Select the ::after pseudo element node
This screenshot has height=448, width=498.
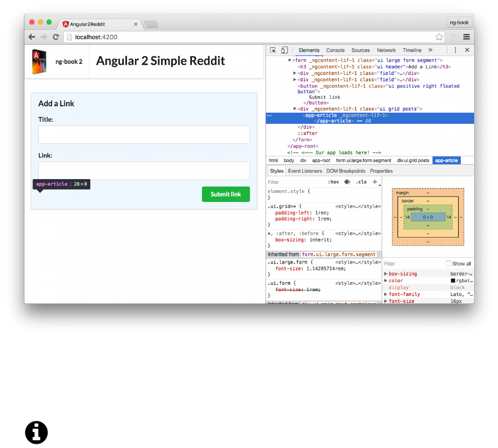pyautogui.click(x=307, y=133)
